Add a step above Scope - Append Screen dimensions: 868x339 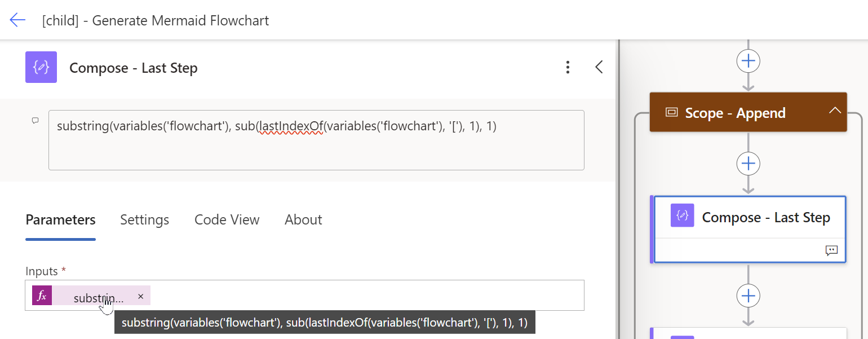click(x=748, y=61)
